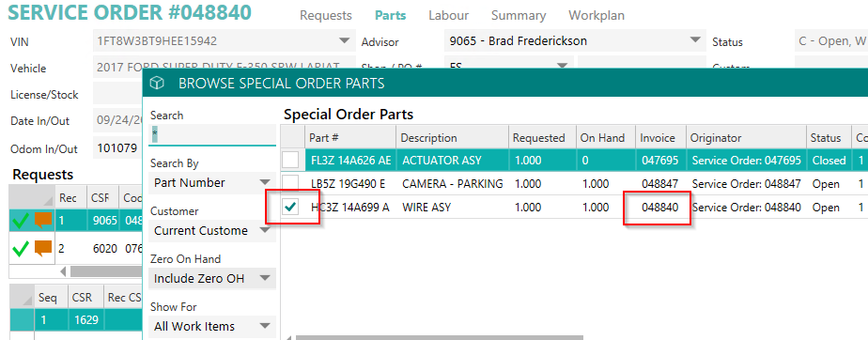The width and height of the screenshot is (868, 340).
Task: Uncheck the HC3Z 14A699 A wire assembly checkbox
Action: [290, 208]
